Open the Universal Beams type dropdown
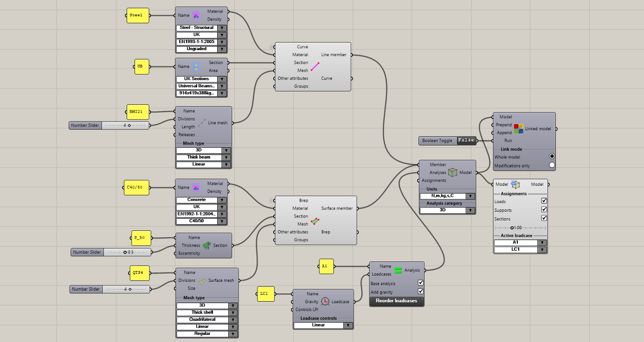644x342 pixels. point(201,86)
